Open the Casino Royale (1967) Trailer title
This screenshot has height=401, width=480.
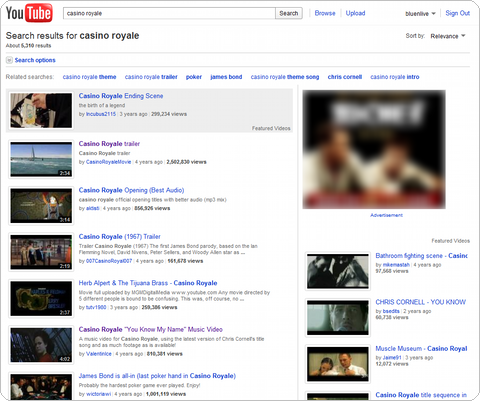coord(120,237)
